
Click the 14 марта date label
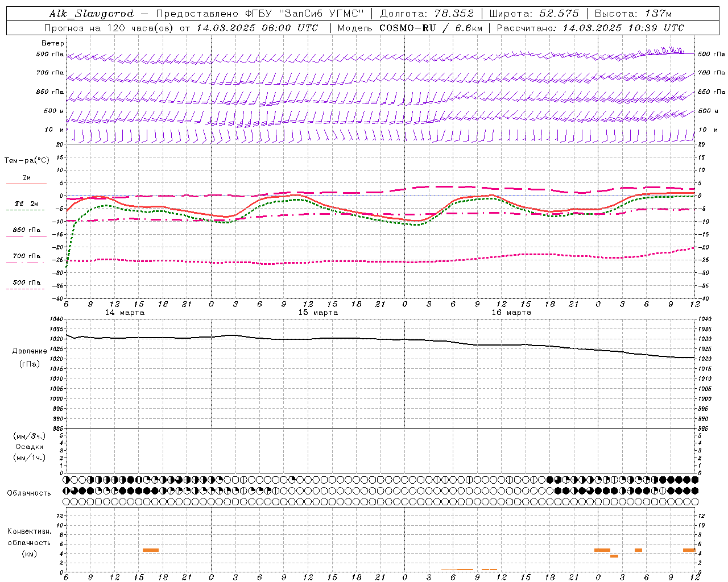[125, 313]
